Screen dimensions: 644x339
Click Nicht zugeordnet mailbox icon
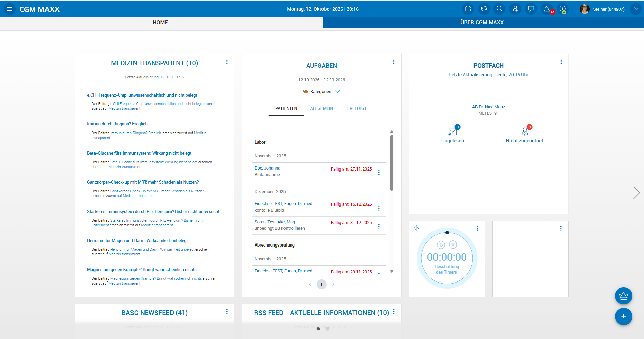[525, 131]
